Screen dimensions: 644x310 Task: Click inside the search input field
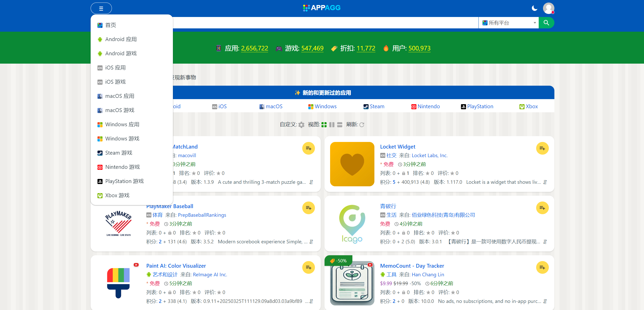click(x=329, y=23)
